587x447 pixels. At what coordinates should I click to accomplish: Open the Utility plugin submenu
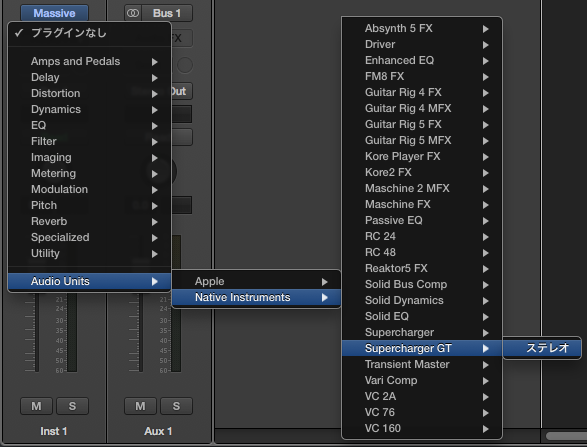click(x=89, y=253)
